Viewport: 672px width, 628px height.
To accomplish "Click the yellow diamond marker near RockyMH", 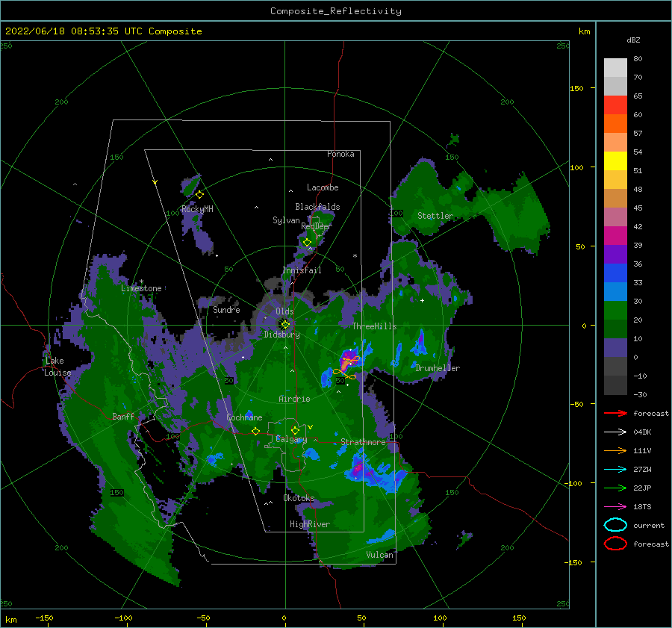I will pos(199,195).
